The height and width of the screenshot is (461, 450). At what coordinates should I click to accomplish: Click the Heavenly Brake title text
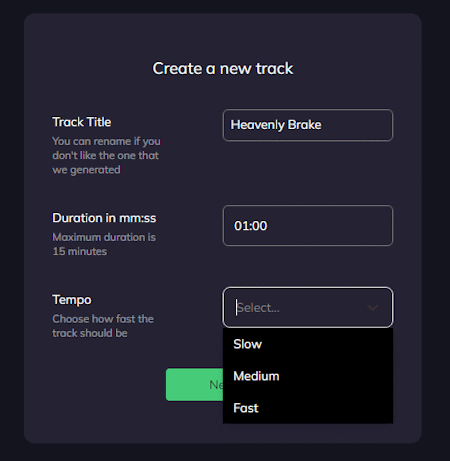[x=276, y=125]
